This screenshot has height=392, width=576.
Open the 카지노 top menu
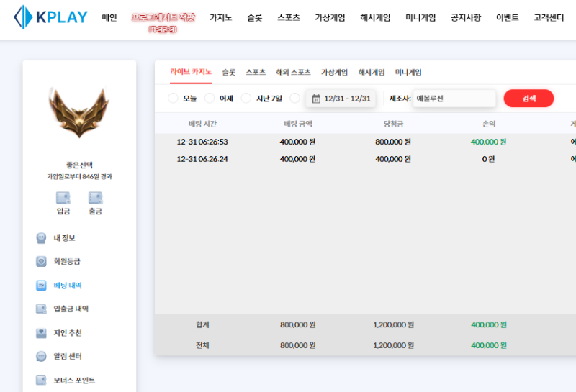(221, 18)
